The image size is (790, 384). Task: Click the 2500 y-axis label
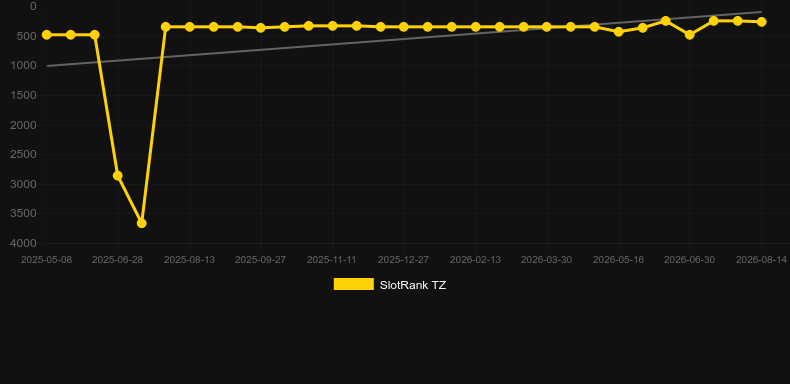[x=24, y=154]
